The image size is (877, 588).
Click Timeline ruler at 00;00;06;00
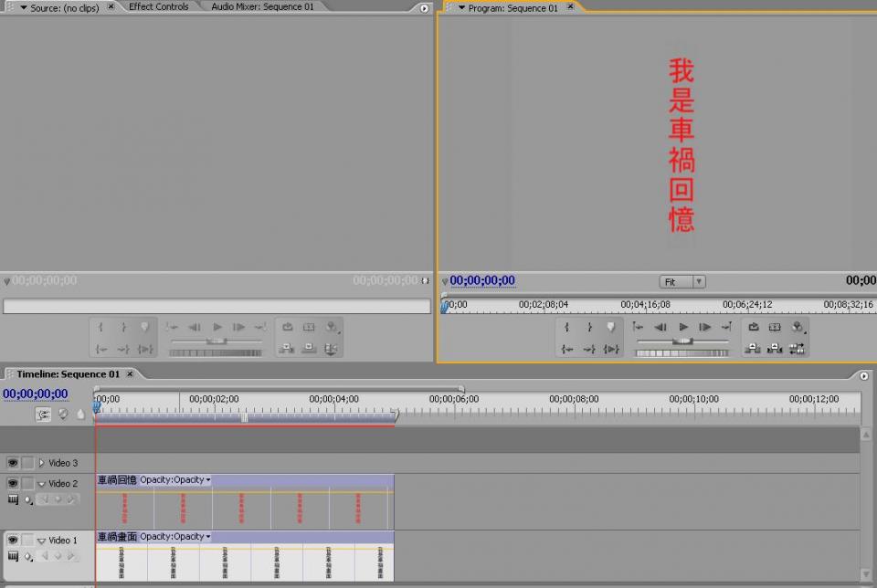click(454, 399)
